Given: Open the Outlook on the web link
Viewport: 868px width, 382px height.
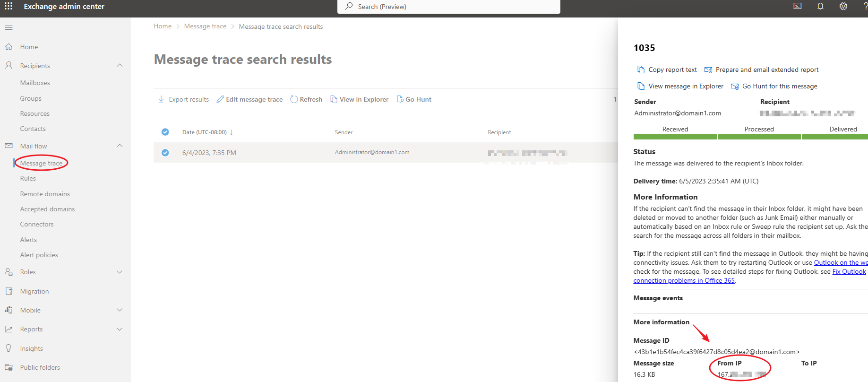Looking at the screenshot, I should point(841,262).
